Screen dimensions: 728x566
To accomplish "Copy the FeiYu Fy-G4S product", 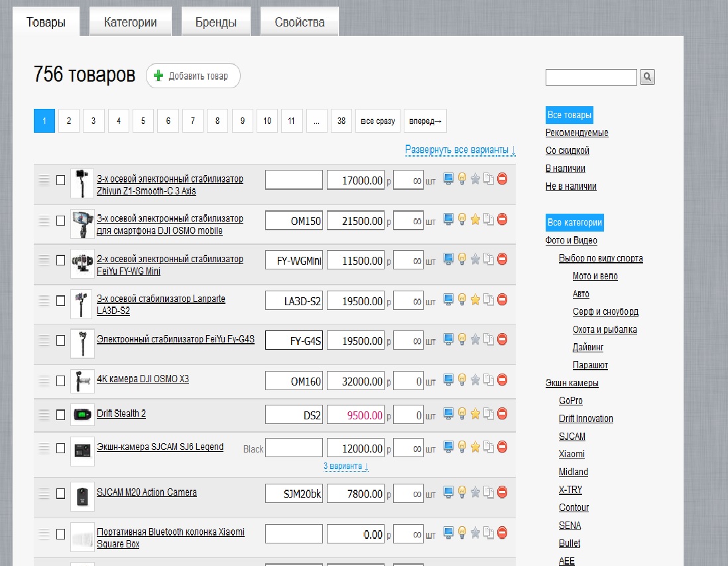I will [x=489, y=339].
